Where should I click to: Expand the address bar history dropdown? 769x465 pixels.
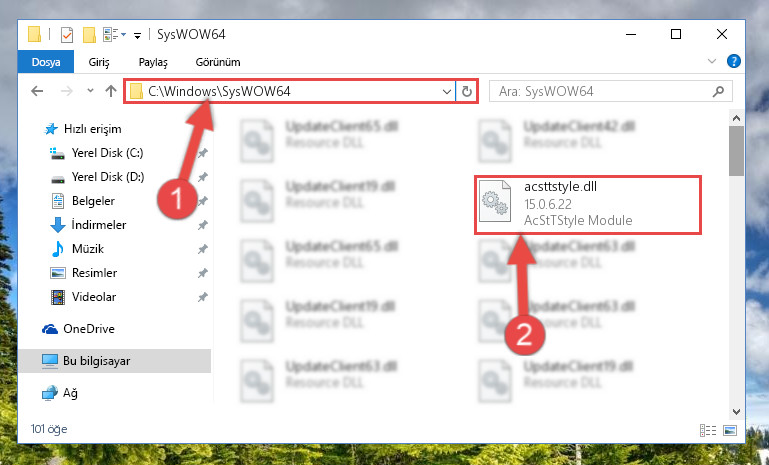pyautogui.click(x=446, y=91)
